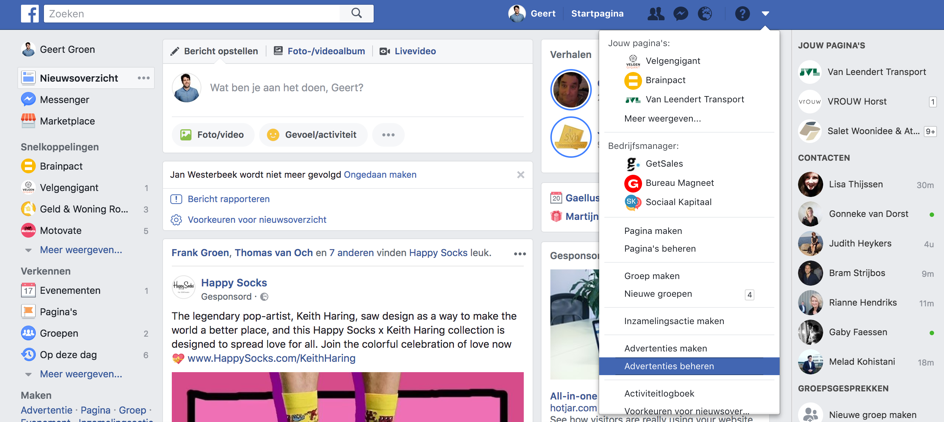This screenshot has height=422, width=944.
Task: Click in the Zoeken search field
Action: [x=192, y=13]
